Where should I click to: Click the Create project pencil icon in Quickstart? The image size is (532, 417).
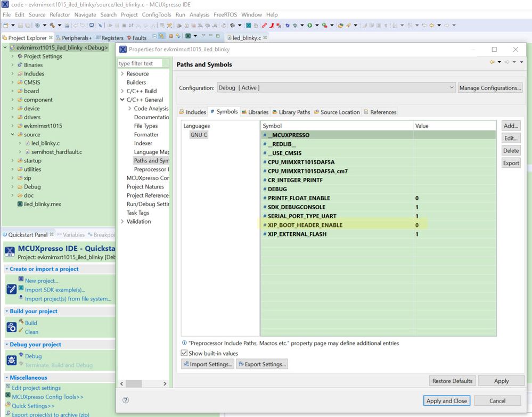12,289
